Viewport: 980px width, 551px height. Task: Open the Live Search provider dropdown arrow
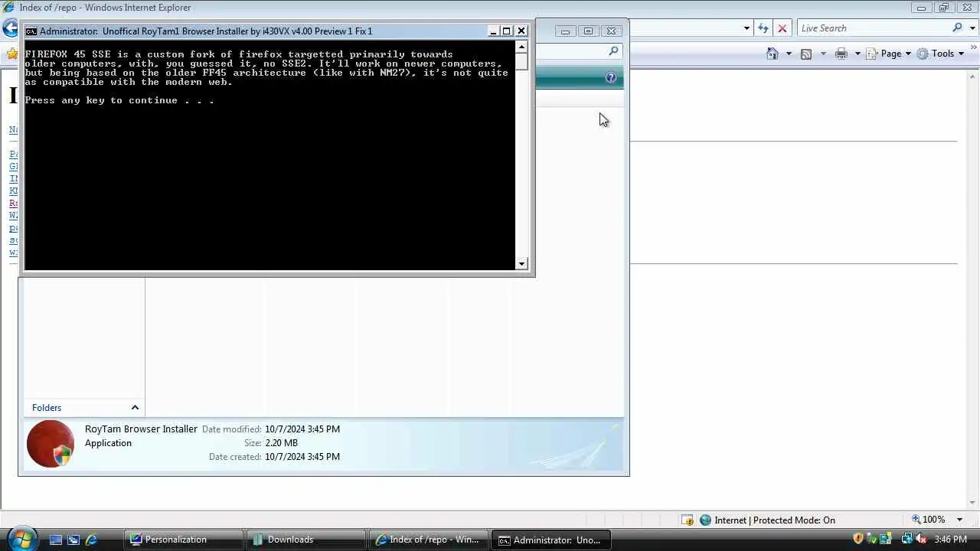pos(971,28)
